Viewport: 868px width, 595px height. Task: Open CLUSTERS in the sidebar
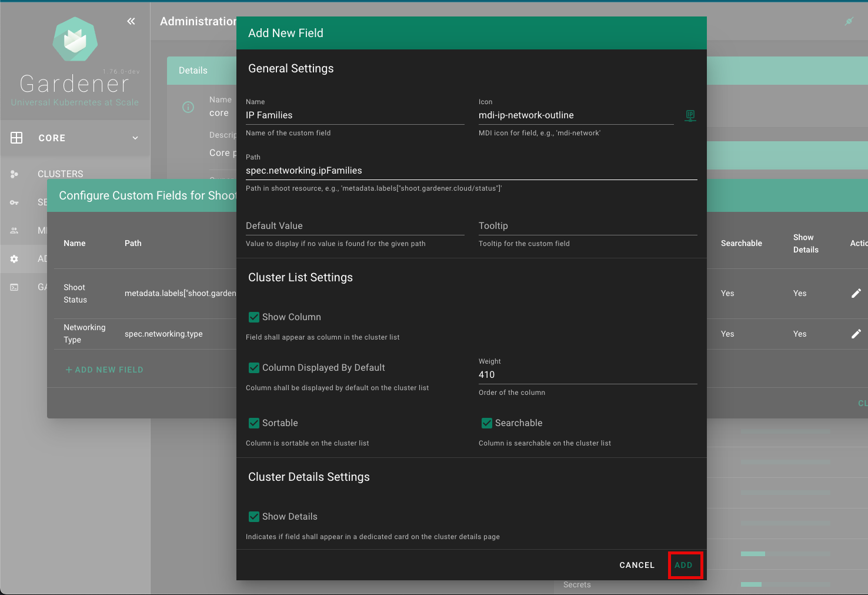tap(60, 174)
